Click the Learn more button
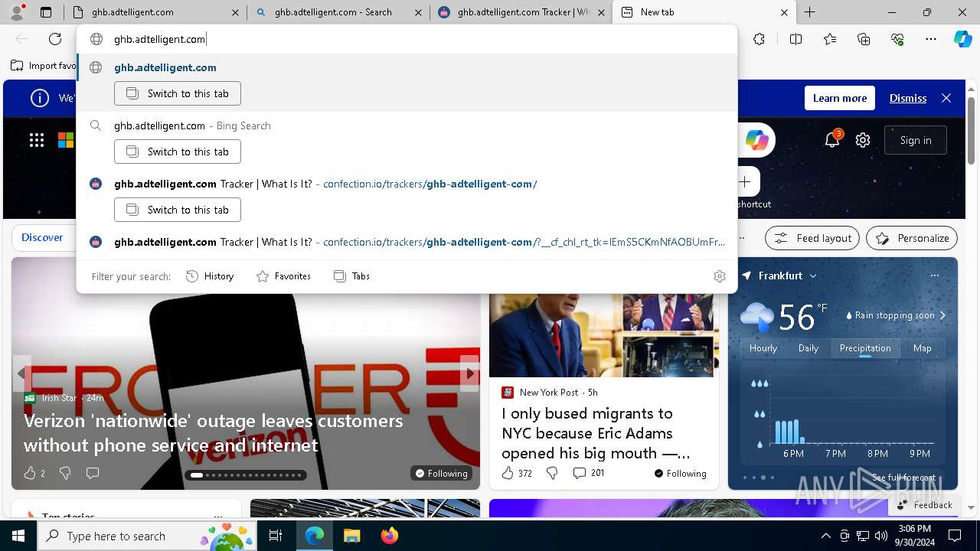The width and height of the screenshot is (980, 551). pyautogui.click(x=840, y=98)
